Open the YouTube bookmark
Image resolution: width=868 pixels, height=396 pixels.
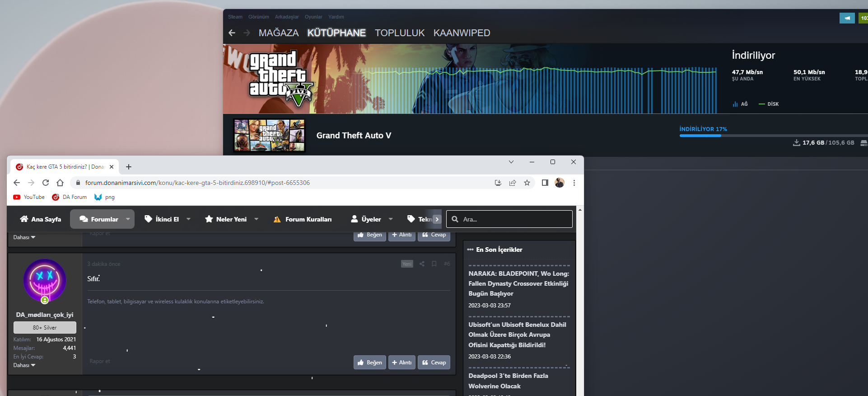pyautogui.click(x=29, y=197)
